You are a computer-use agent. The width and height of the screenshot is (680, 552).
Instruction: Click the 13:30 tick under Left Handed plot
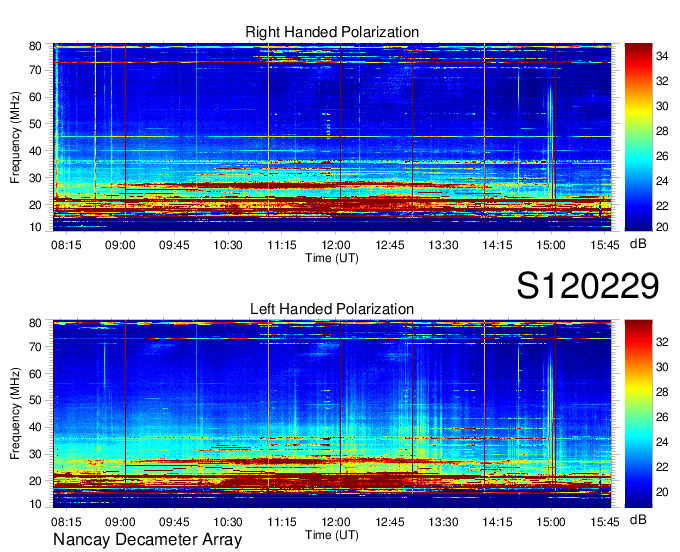coord(443,522)
